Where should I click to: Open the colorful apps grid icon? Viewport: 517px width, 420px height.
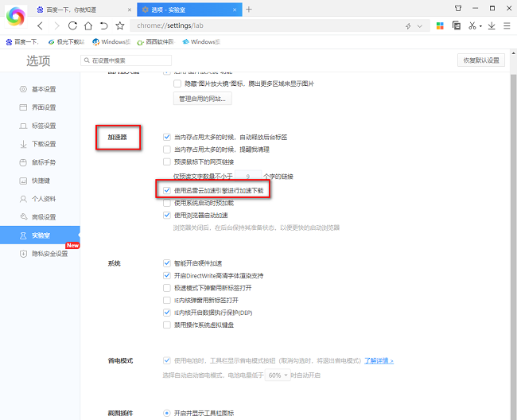(x=440, y=25)
